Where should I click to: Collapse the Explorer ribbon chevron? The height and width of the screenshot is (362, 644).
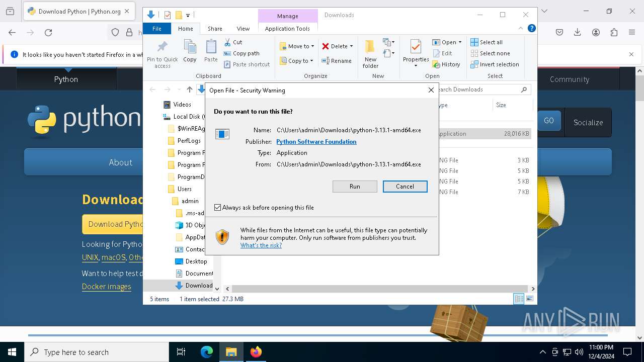[x=521, y=29]
